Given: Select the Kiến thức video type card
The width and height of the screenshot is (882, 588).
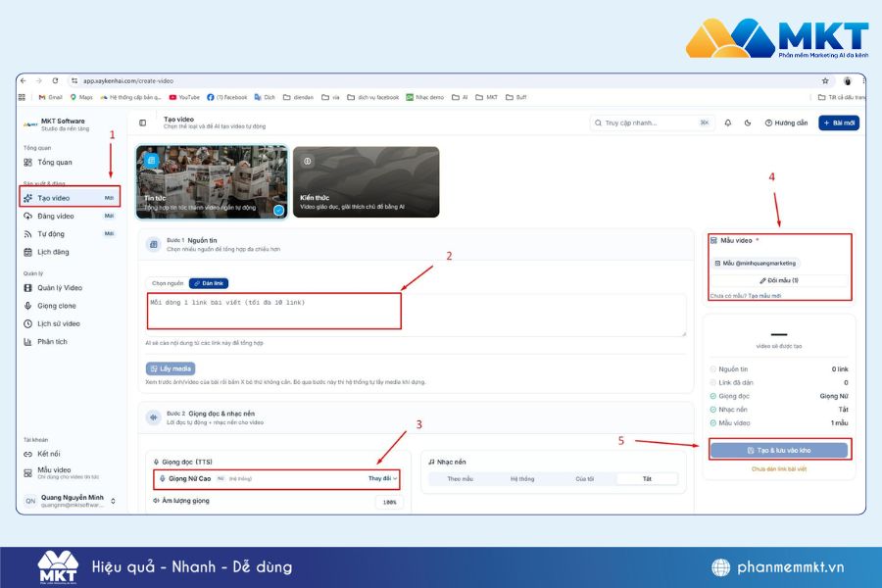Looking at the screenshot, I should pyautogui.click(x=367, y=181).
